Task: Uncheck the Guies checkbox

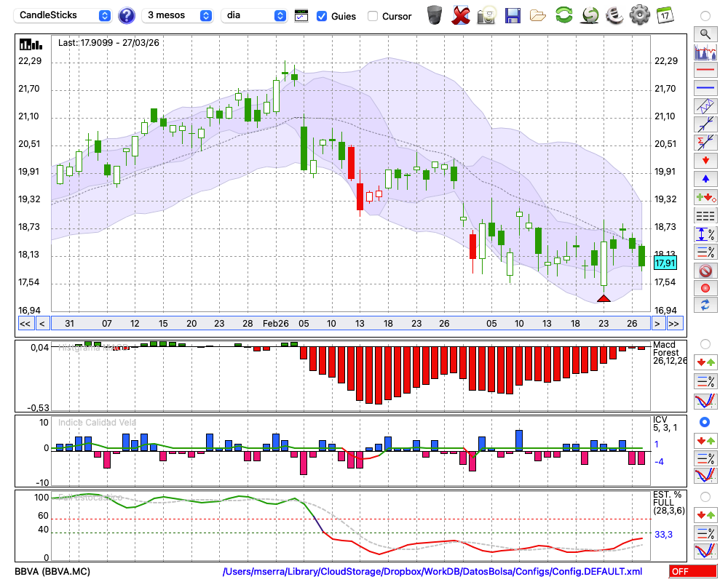Action: [x=321, y=16]
